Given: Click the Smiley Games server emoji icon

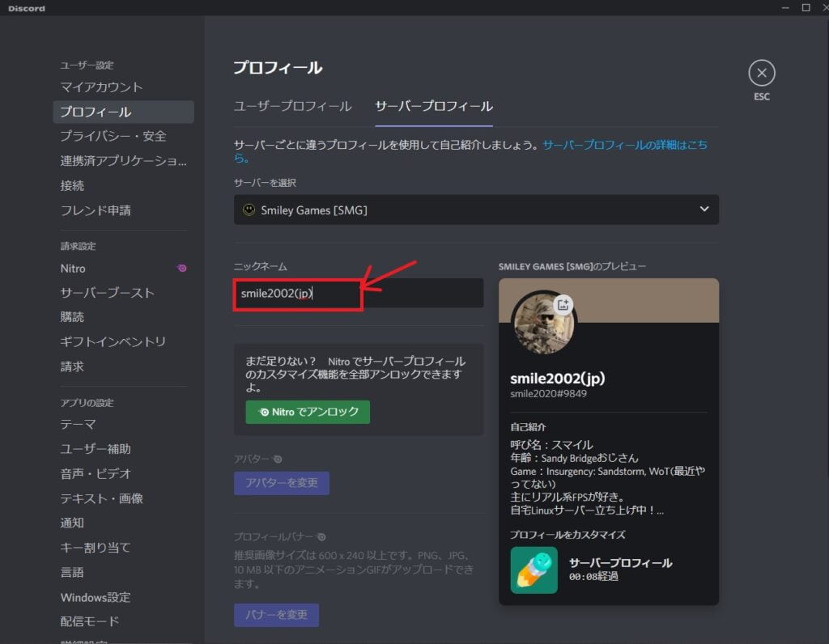Looking at the screenshot, I should [249, 210].
